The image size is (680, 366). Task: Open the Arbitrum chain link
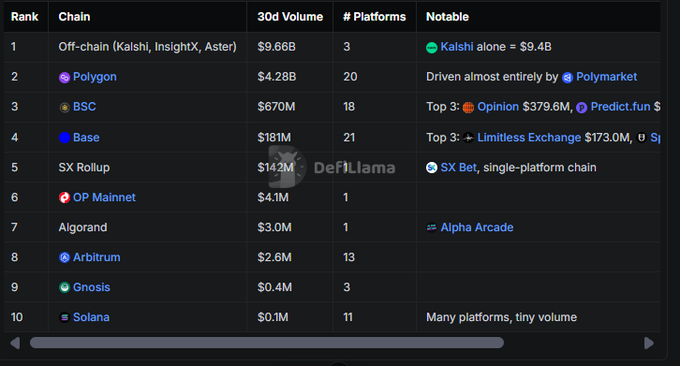97,257
